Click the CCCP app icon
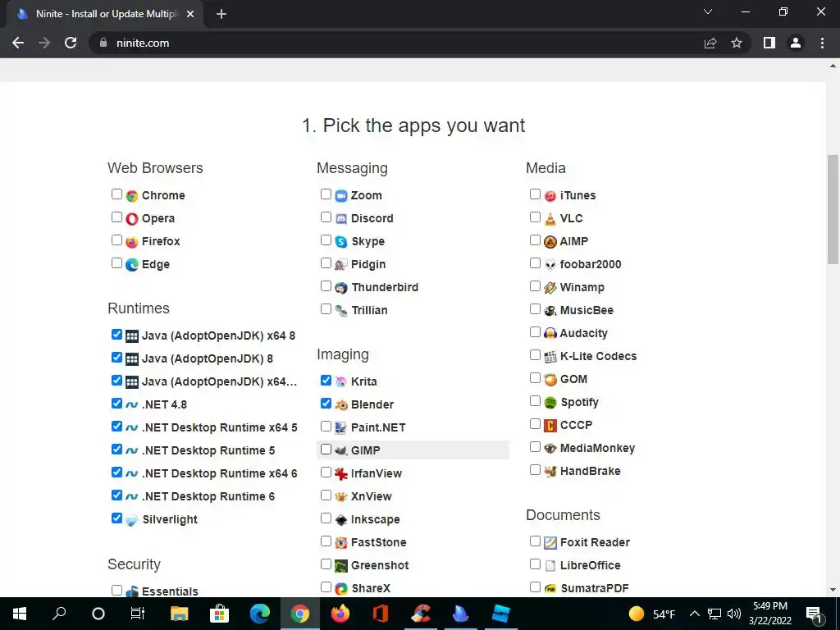The height and width of the screenshot is (630, 840). tap(550, 426)
